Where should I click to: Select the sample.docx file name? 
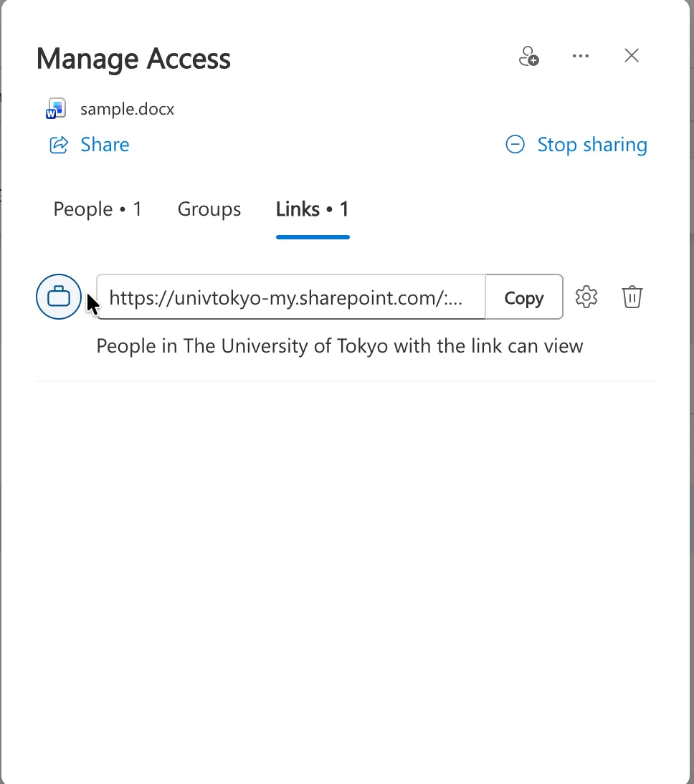[127, 109]
